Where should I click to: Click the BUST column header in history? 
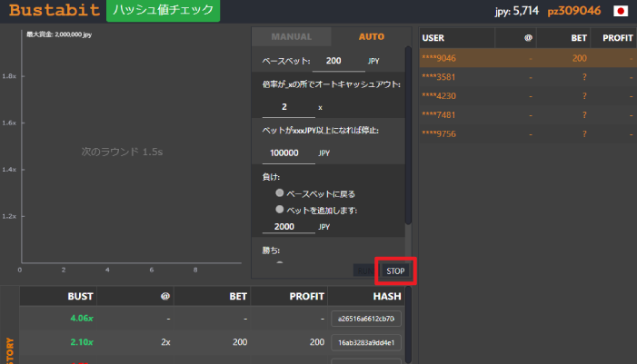point(58,296)
